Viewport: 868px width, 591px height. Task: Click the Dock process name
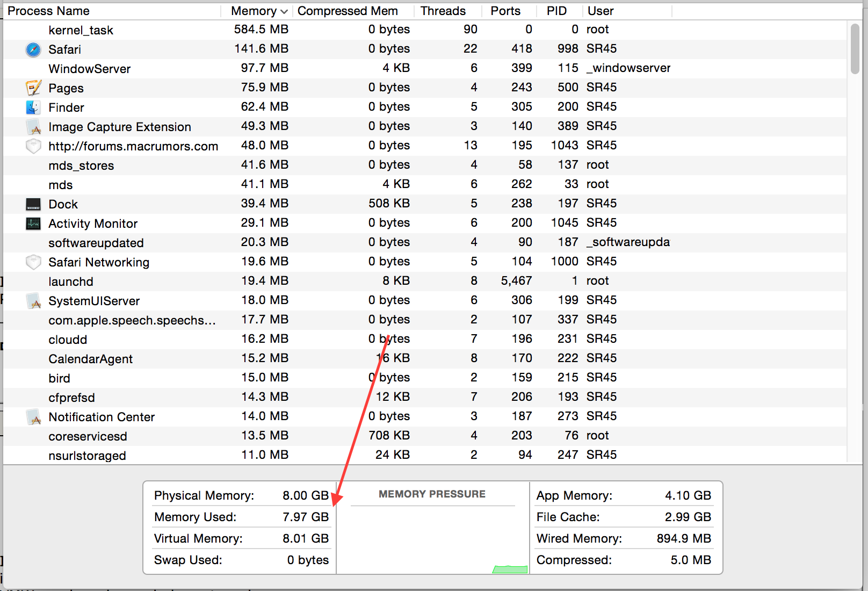point(63,204)
